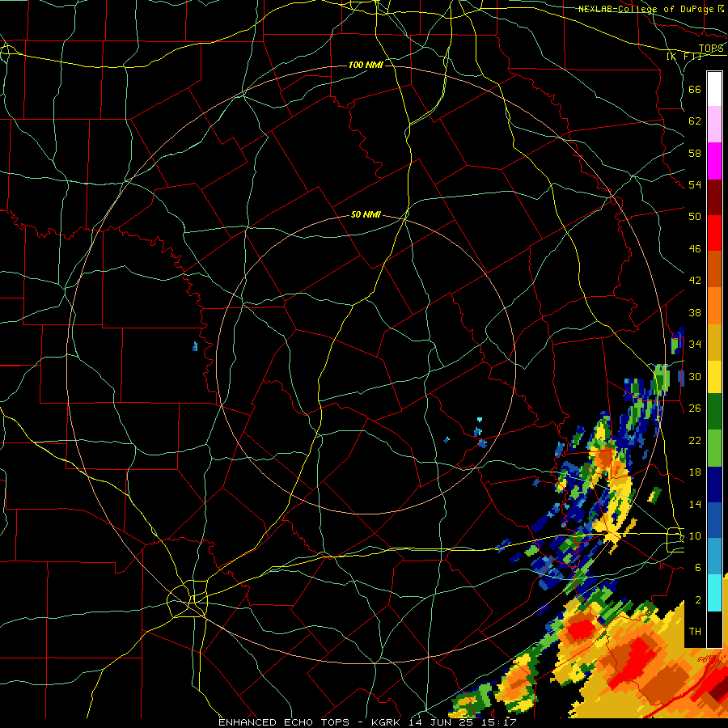Click the dark red (maroon) legend swatch
Screen dimensions: 728x728
(714, 197)
